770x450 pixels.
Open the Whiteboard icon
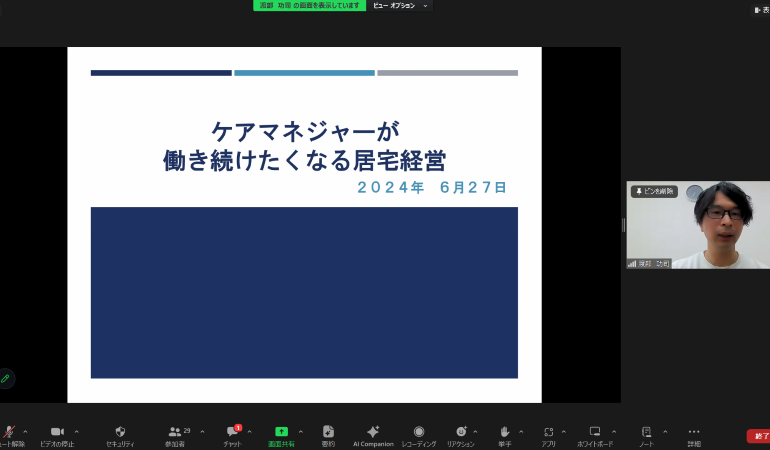click(x=595, y=432)
